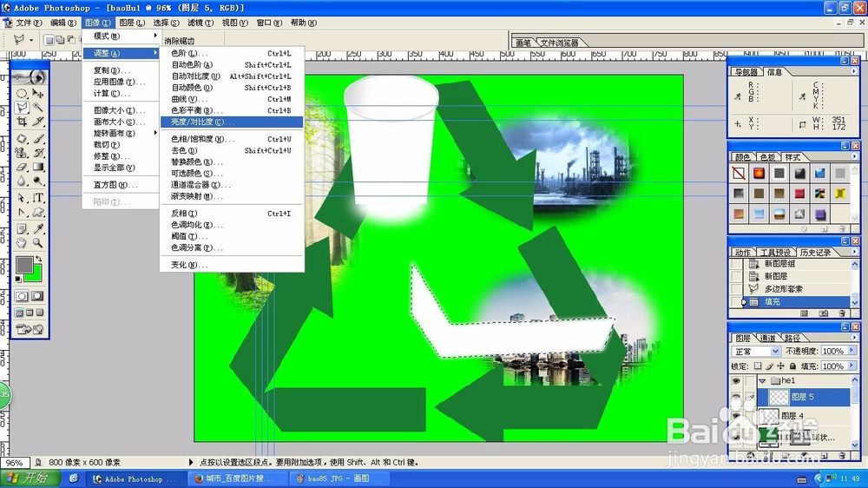Switch to Standard Screen Mode

point(19,313)
